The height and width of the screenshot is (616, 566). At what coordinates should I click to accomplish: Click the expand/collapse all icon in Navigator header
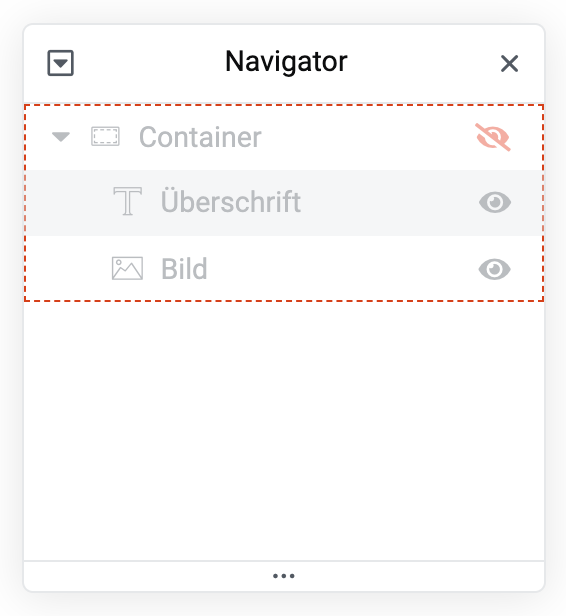(60, 63)
